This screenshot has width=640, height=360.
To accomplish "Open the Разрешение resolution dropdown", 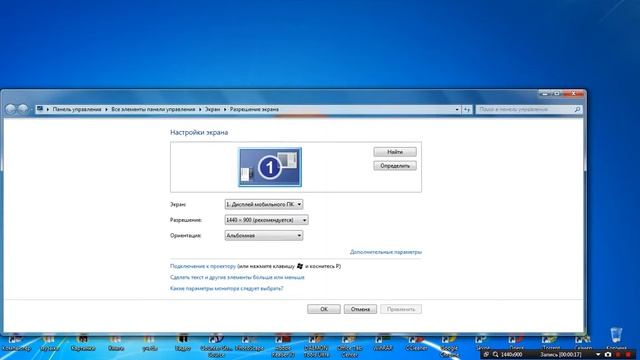I will (267, 220).
